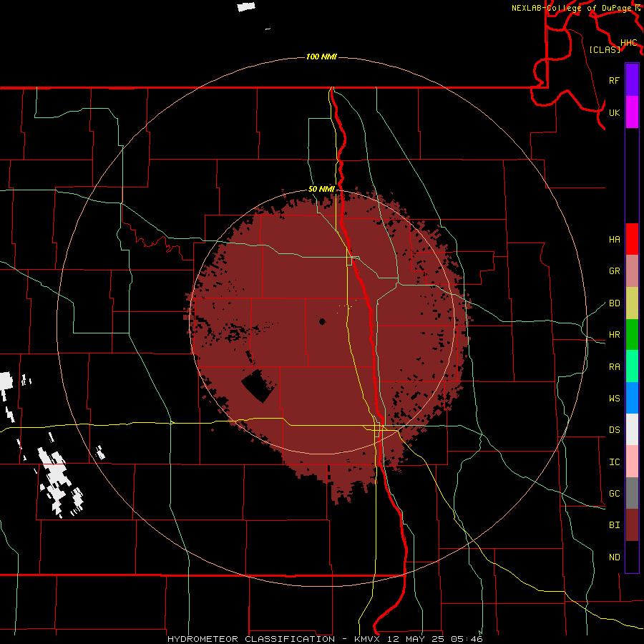Click the HR dark green legend swatch
Image resolution: width=644 pixels, height=644 pixels.
click(x=632, y=335)
